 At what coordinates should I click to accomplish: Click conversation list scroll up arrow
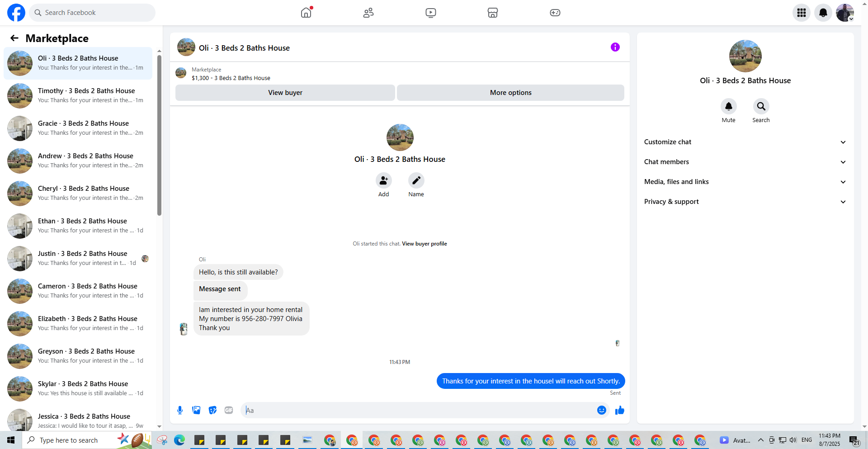[x=159, y=51]
